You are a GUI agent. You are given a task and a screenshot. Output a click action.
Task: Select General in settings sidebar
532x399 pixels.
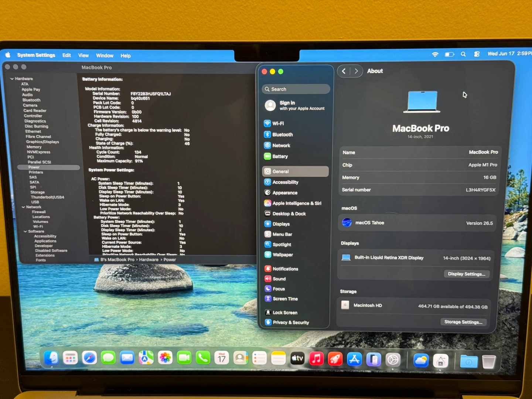point(296,171)
